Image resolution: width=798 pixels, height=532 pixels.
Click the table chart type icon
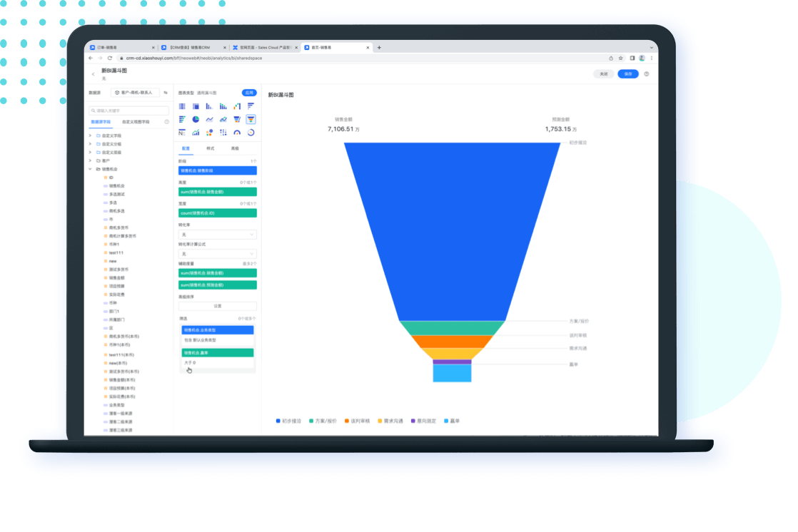(182, 106)
